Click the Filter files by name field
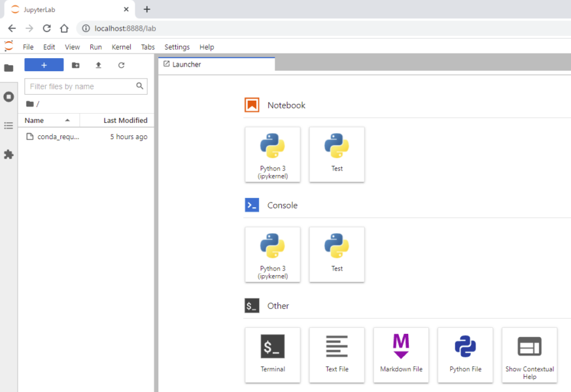571x392 pixels. pyautogui.click(x=80, y=86)
